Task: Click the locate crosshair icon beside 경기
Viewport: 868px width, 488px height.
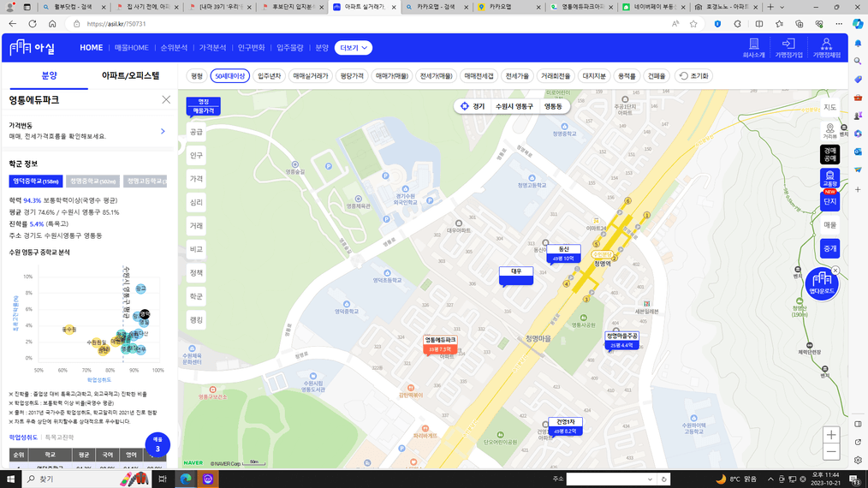Action: (465, 106)
